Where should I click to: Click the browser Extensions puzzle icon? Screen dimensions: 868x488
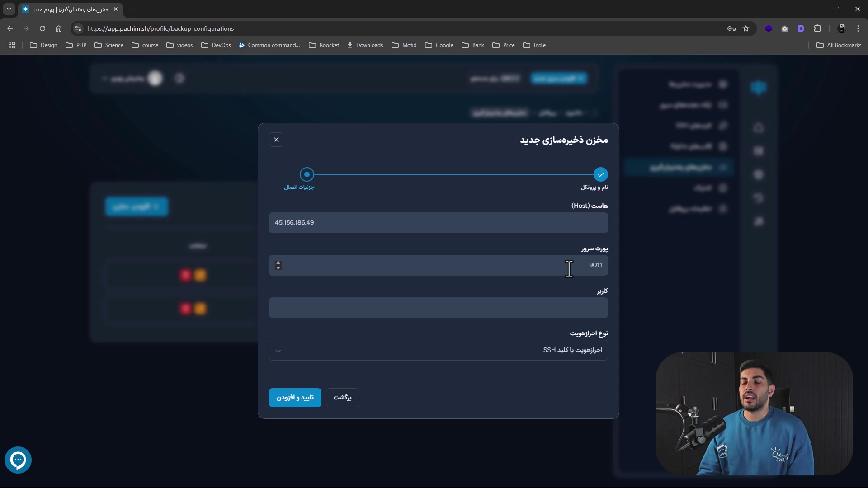[817, 28]
